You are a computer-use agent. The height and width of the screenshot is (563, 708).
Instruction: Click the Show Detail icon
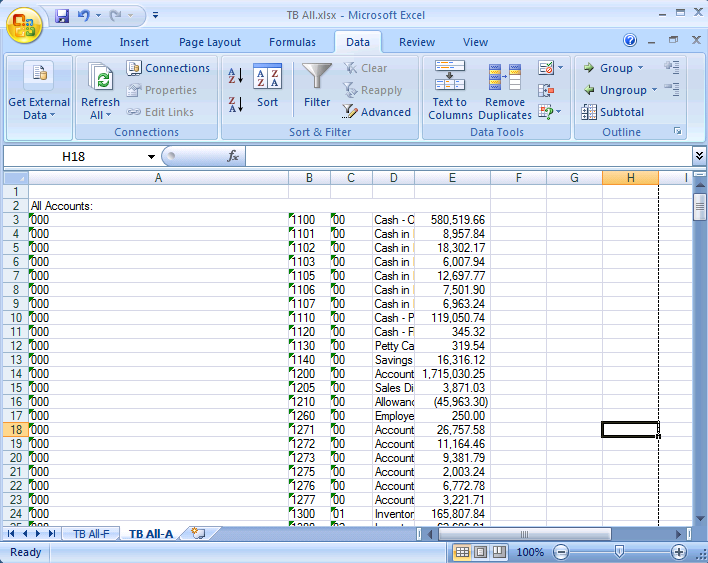pos(672,67)
